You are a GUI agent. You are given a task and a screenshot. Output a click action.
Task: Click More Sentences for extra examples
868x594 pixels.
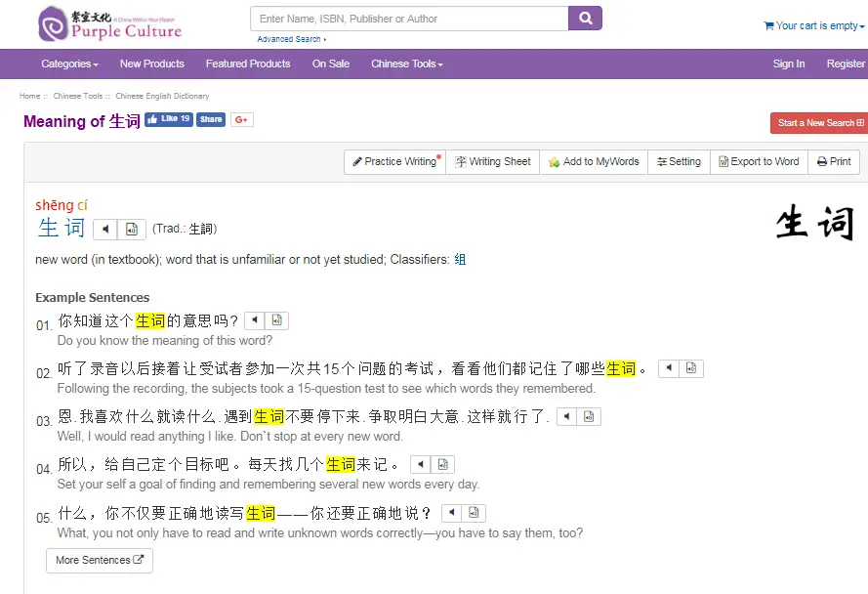coord(98,560)
